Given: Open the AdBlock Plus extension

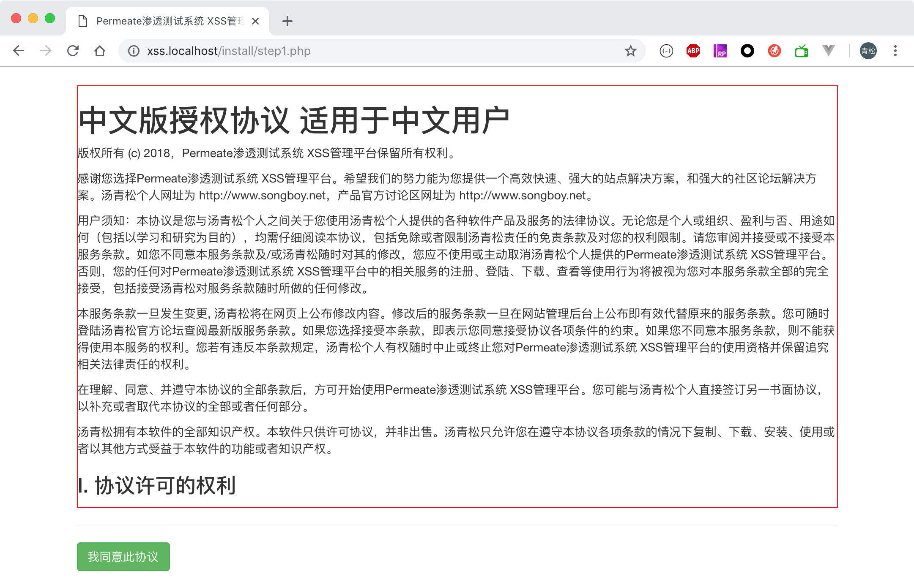Looking at the screenshot, I should coord(693,51).
